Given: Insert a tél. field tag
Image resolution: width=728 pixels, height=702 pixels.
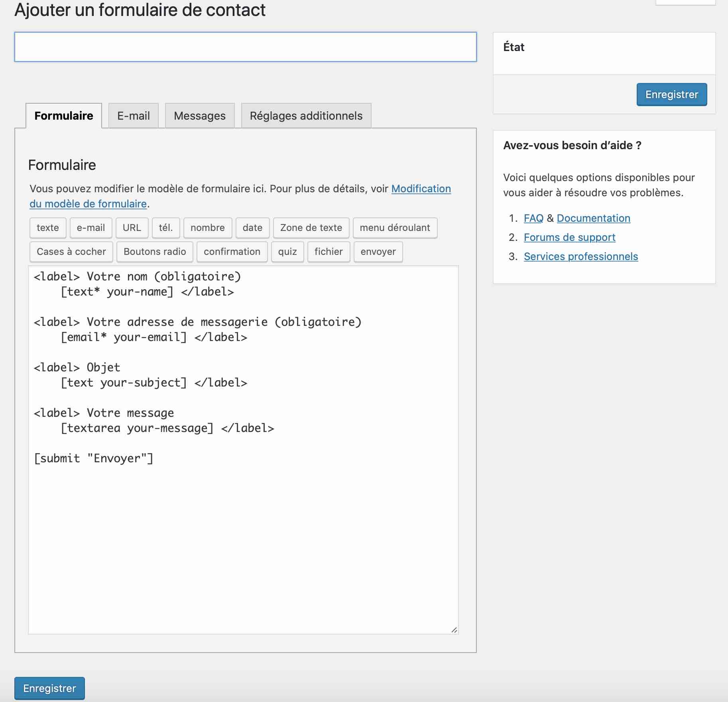Looking at the screenshot, I should coord(166,228).
